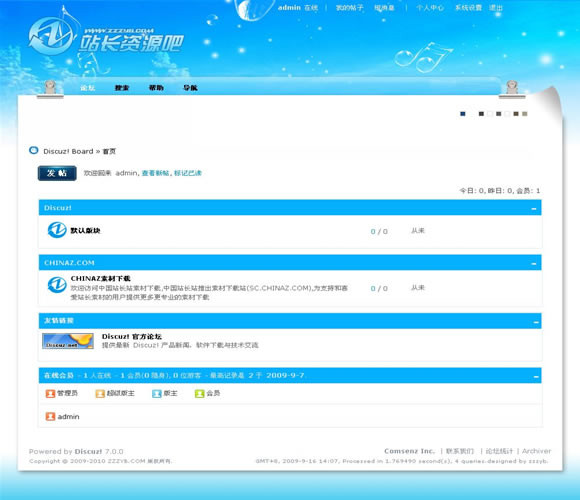The width and height of the screenshot is (580, 500).
Task: Click the CHINAZ素材下载 forum icon
Action: tap(57, 285)
